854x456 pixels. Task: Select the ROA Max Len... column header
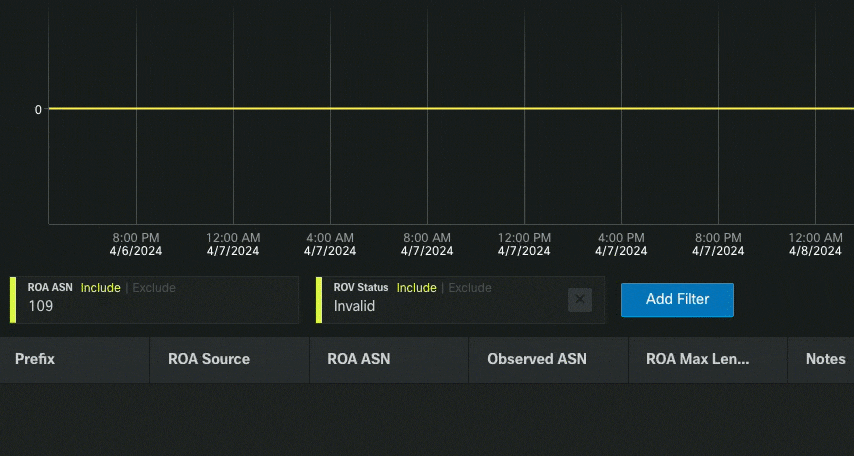coord(697,359)
